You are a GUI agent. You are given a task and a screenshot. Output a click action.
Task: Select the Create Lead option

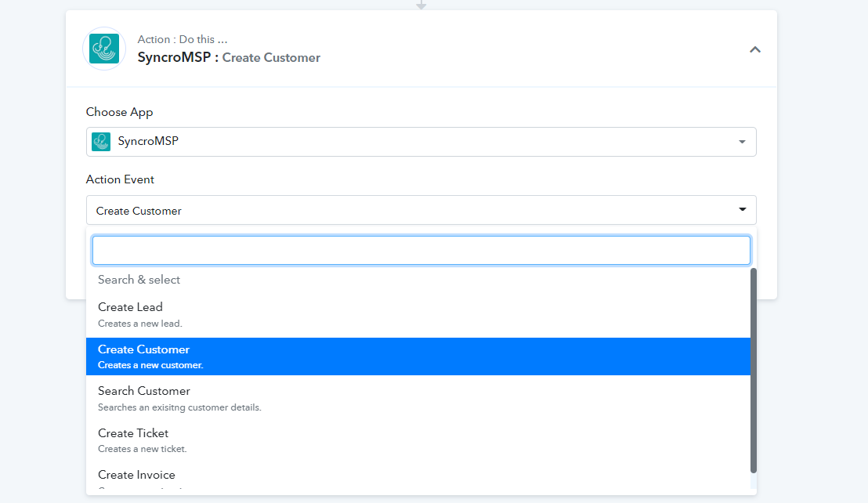418,314
